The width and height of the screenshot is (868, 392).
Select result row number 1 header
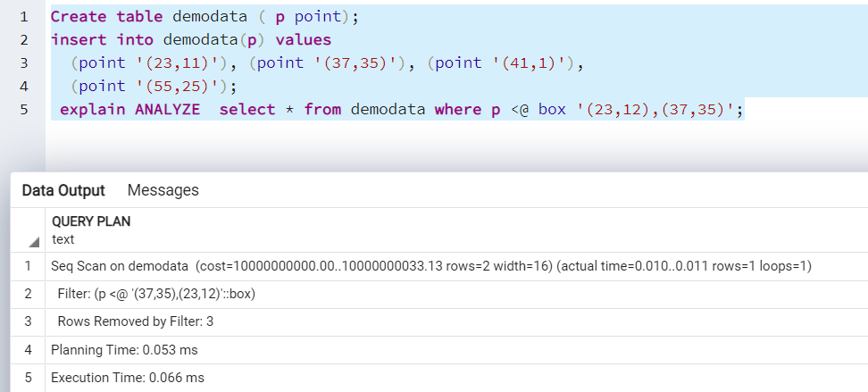coord(28,266)
